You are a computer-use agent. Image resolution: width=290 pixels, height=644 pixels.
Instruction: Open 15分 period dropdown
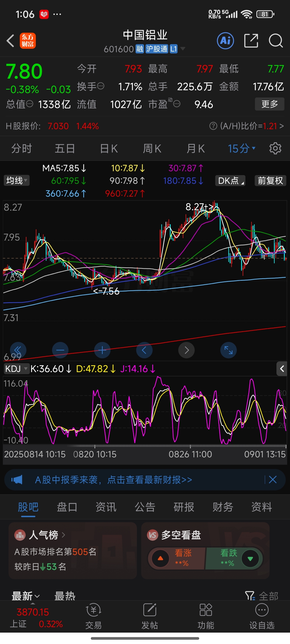click(x=242, y=148)
